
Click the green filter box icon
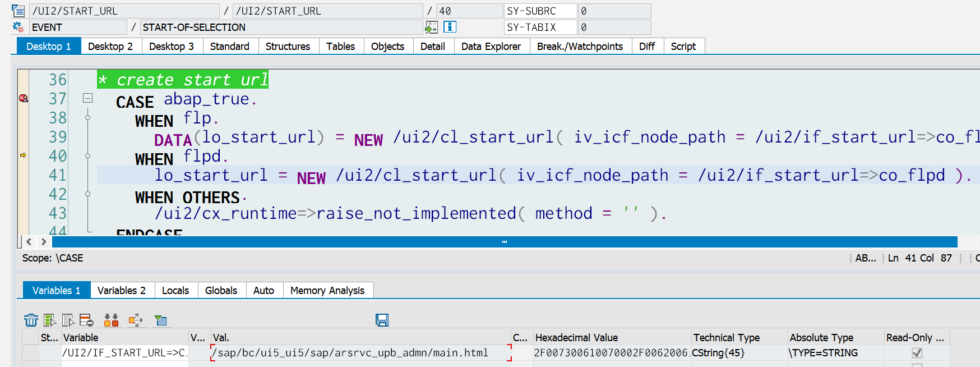(161, 320)
